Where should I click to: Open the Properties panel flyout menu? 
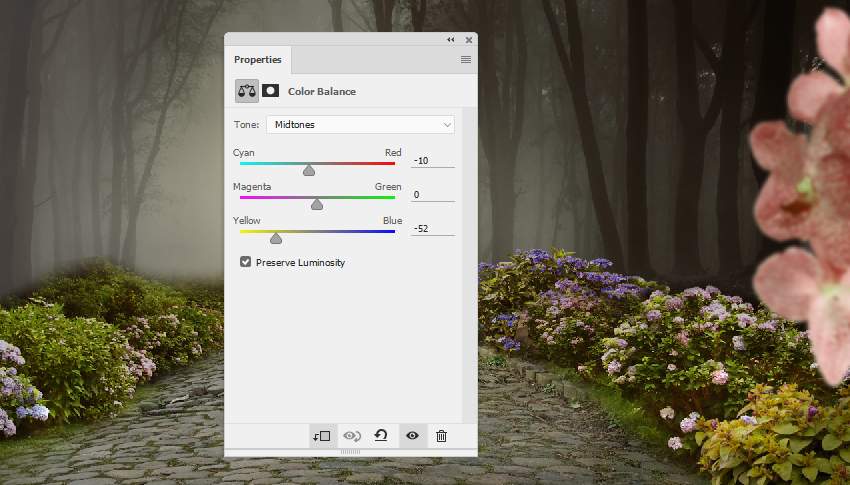[x=466, y=60]
